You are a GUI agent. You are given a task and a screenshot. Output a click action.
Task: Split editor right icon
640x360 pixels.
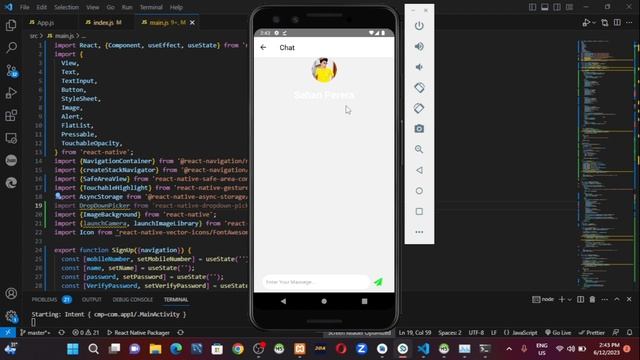tap(617, 22)
